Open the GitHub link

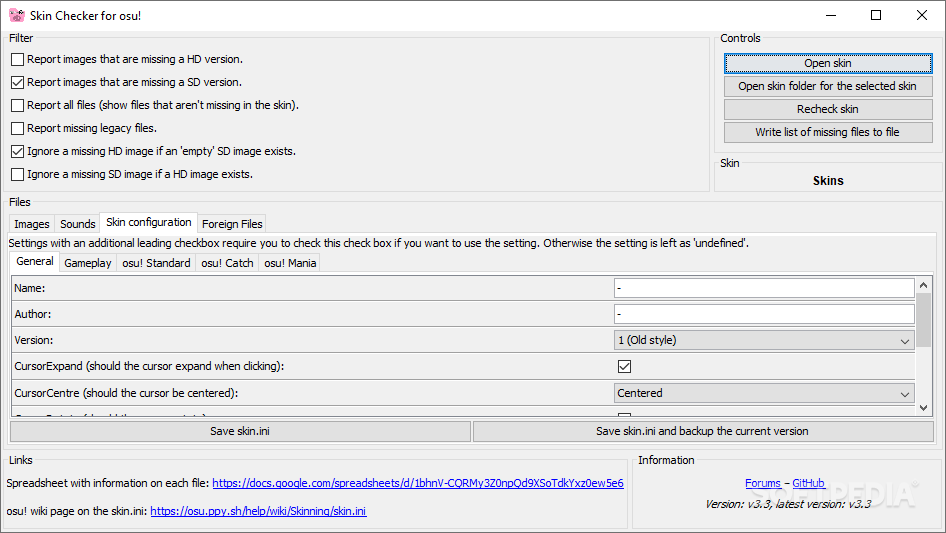(x=808, y=483)
